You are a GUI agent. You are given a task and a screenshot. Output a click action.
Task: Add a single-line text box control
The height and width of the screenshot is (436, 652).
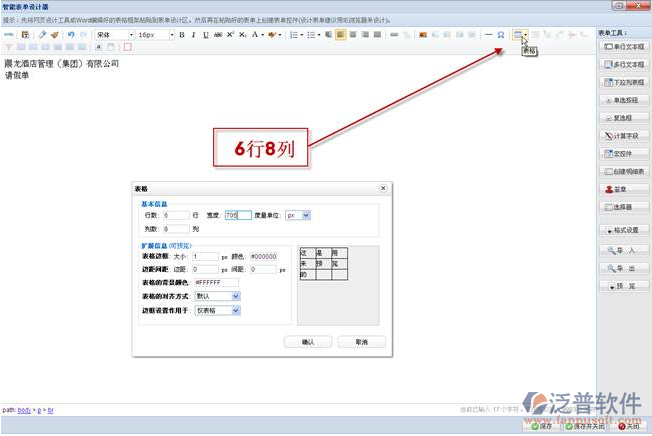point(624,47)
